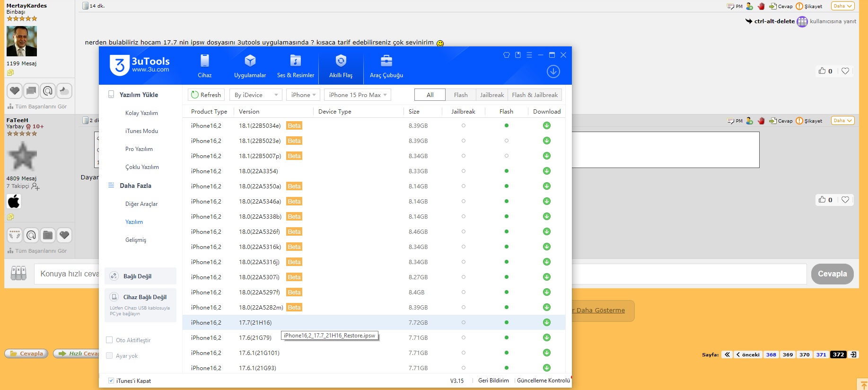The width and height of the screenshot is (868, 390).
Task: Download firmware 18.1(22B5007p)
Action: [547, 156]
